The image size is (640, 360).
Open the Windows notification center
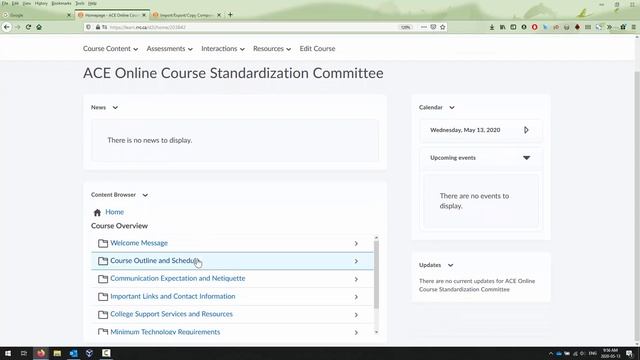point(630,353)
